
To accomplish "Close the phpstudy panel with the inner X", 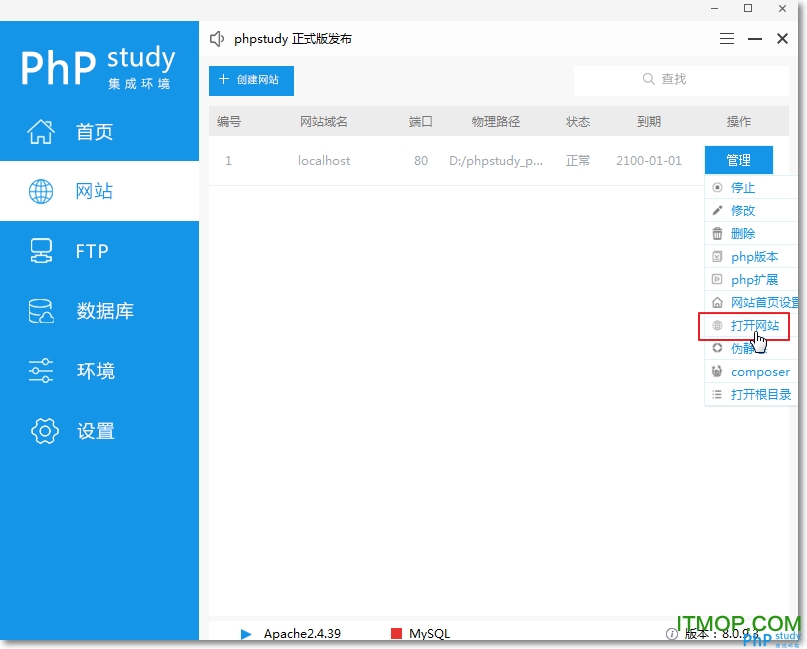I will (x=782, y=39).
